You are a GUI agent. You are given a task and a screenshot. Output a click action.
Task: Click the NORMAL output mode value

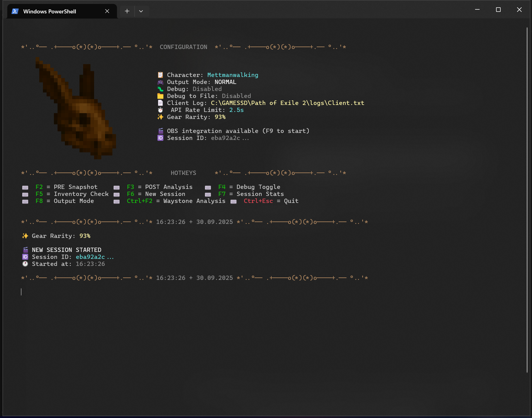tap(225, 82)
